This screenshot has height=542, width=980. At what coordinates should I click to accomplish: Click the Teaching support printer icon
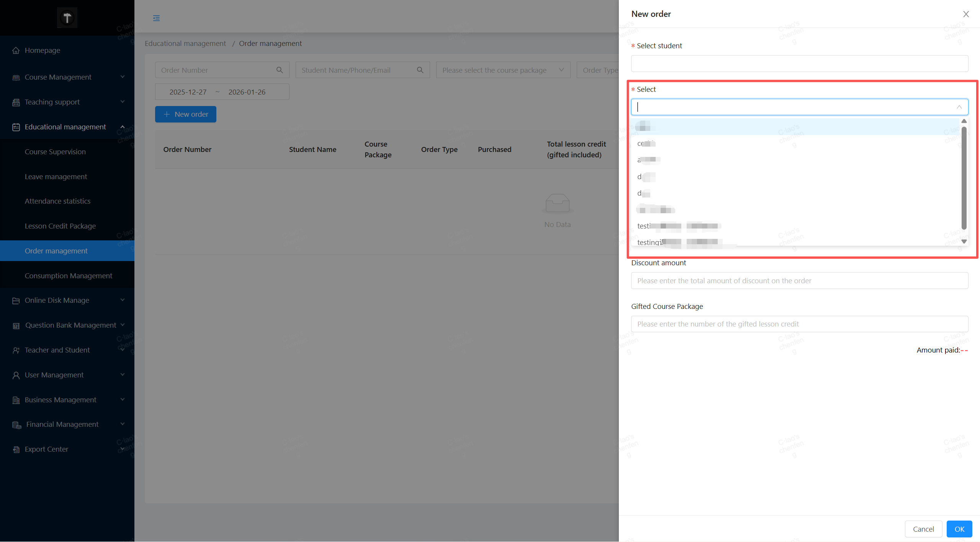coord(16,102)
